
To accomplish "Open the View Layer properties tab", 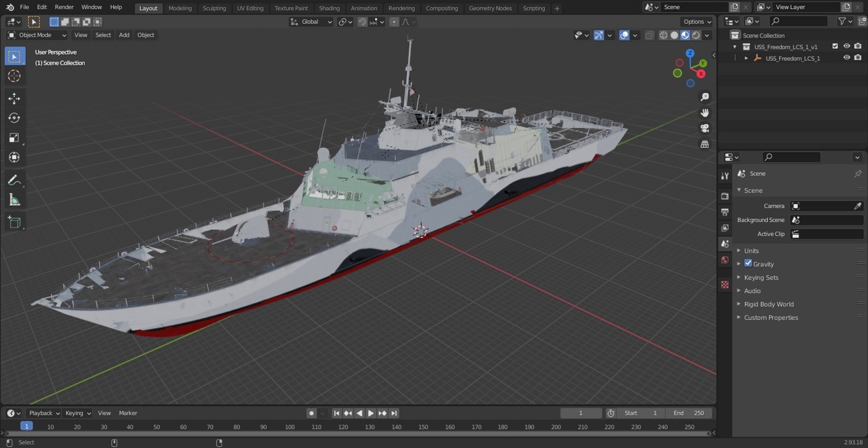I will [x=725, y=228].
